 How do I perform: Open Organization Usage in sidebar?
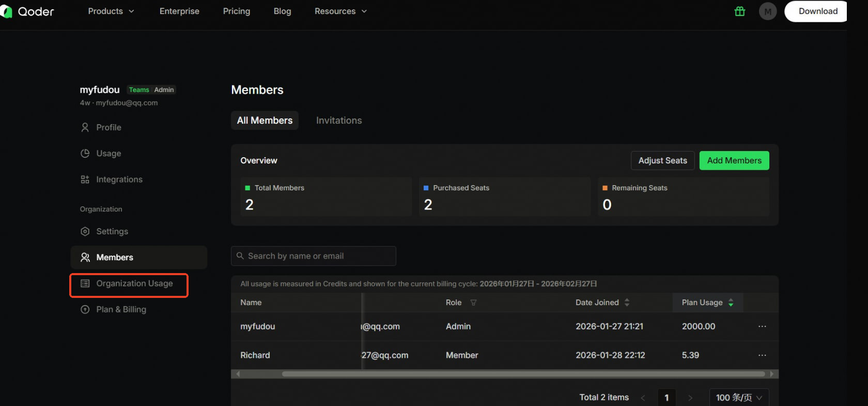(134, 283)
